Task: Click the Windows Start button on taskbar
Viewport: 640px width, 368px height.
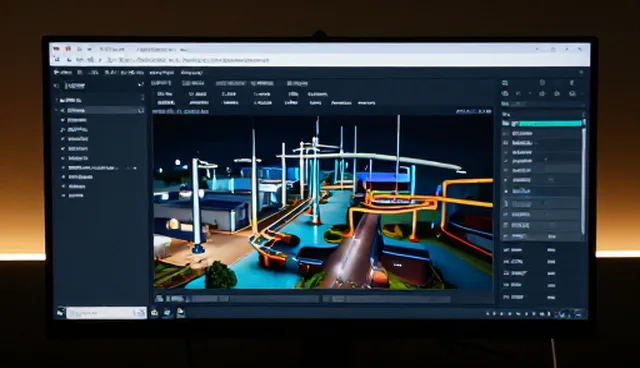Action: click(x=60, y=313)
